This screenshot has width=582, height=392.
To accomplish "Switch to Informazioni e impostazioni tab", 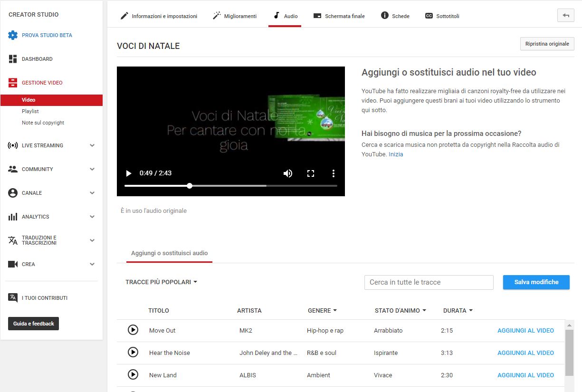I will tap(159, 16).
